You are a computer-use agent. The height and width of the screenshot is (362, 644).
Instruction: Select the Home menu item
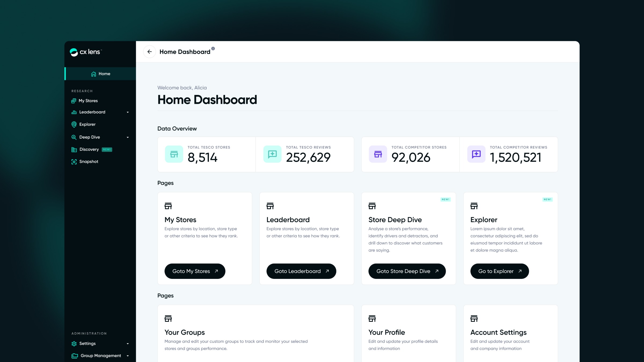100,74
